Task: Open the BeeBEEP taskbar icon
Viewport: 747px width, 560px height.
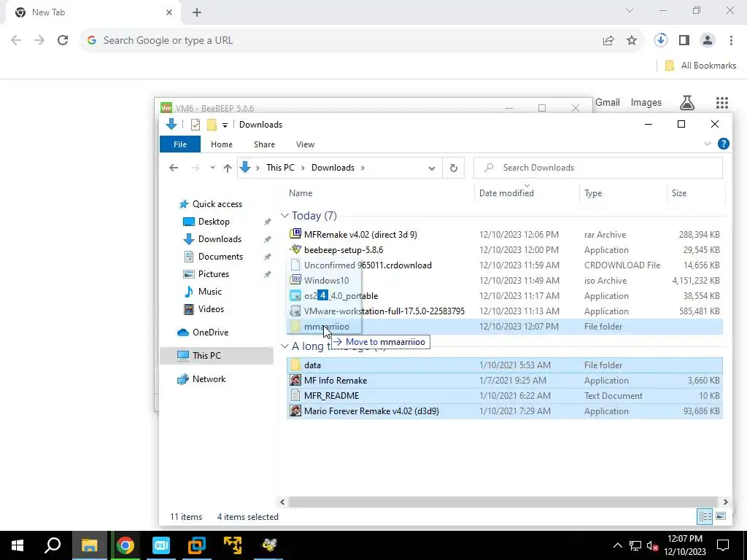Action: coord(269,545)
